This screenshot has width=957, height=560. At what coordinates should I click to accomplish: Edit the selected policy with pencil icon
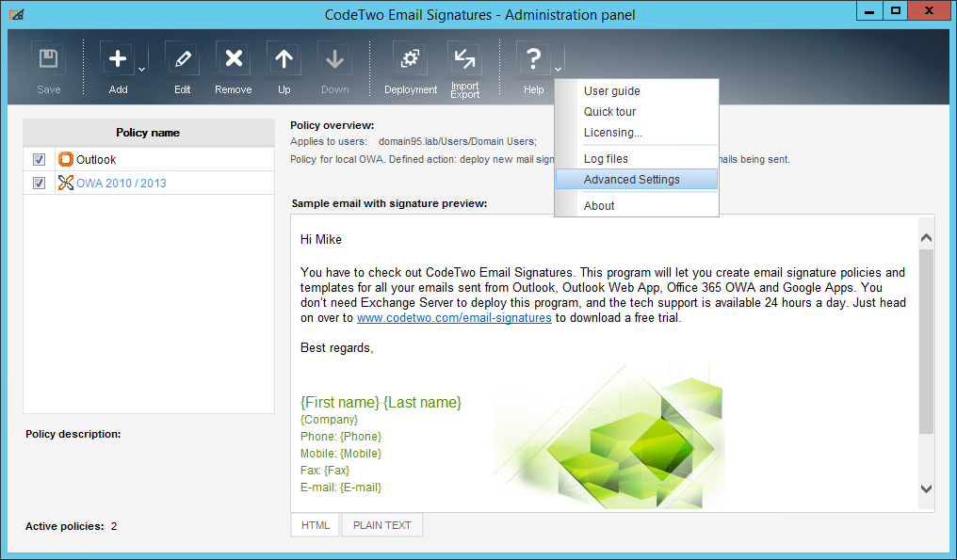click(182, 59)
